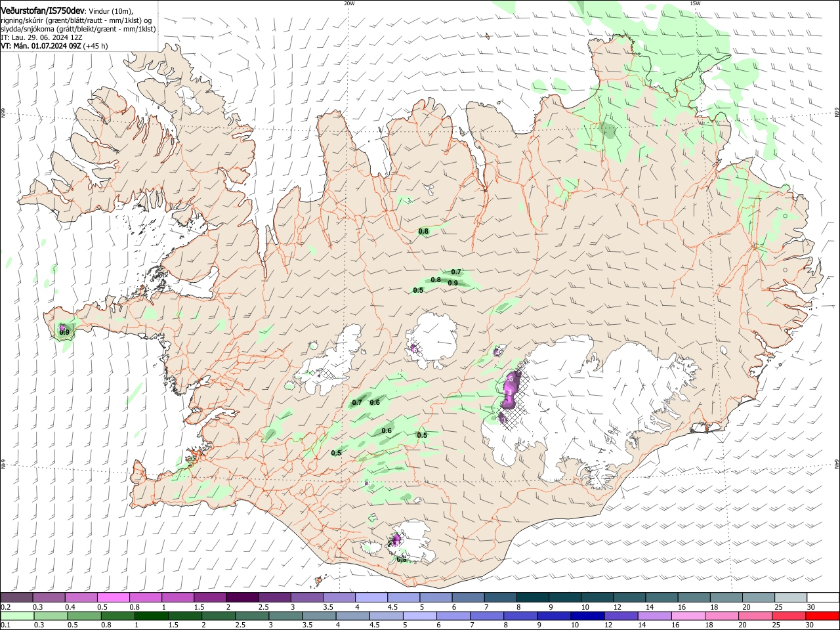This screenshot has width=840, height=630.
Task: Click the 'VT: Mán. 01.07.2024 09Z' valid time
Action: tap(41, 46)
